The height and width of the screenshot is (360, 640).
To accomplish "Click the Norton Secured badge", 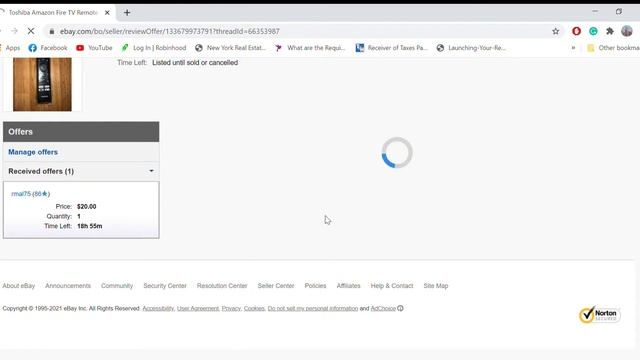I will coord(600,315).
